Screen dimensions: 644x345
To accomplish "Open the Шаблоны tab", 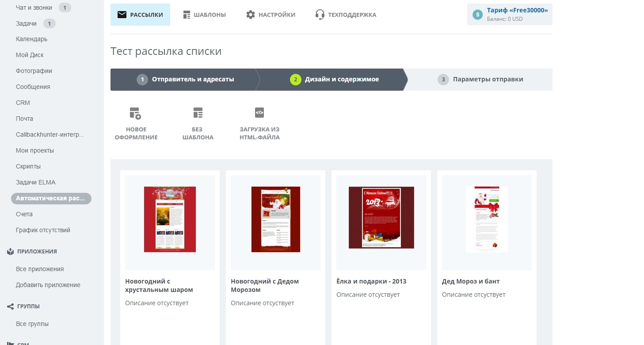I will pos(204,15).
